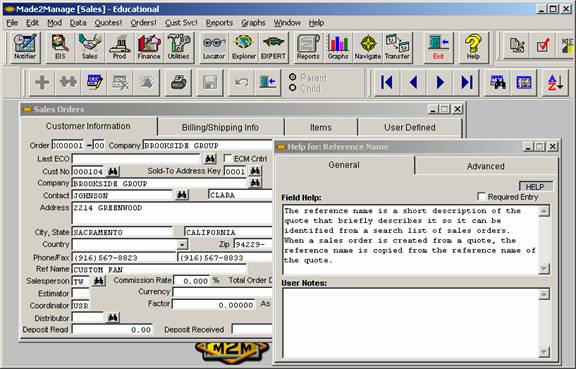Screen dimensions: 576x369
Task: Click the printer icon
Action: (178, 82)
